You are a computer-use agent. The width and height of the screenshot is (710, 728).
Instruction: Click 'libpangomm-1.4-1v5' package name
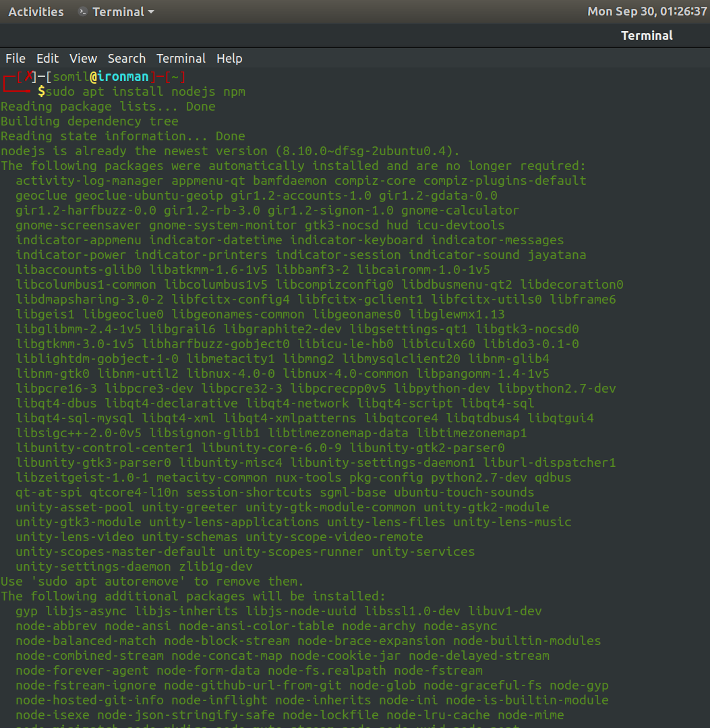click(483, 374)
